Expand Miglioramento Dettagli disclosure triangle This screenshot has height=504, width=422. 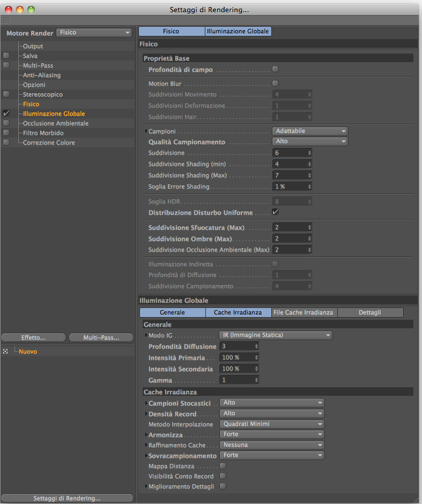[x=146, y=486]
